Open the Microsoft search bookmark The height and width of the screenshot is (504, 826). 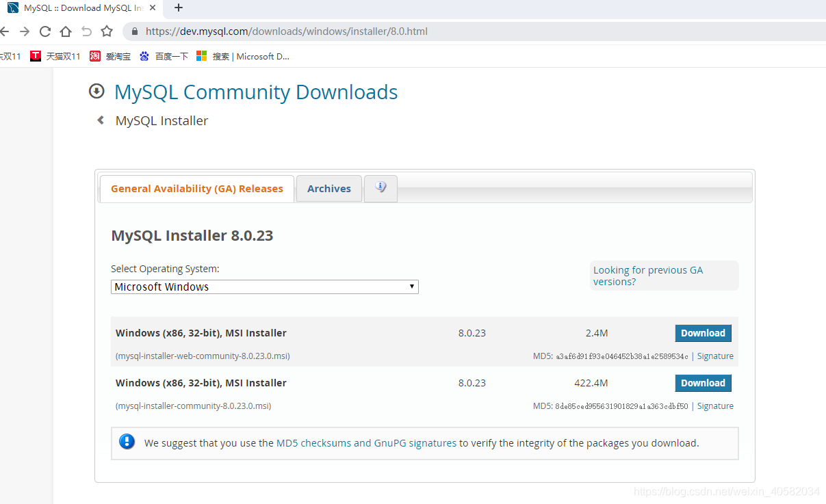click(x=243, y=57)
